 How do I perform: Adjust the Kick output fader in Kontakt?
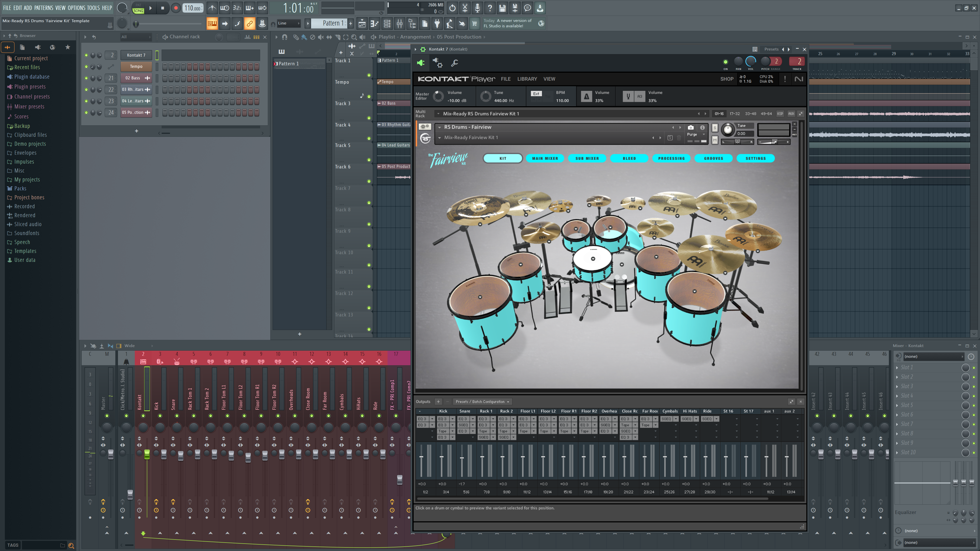pyautogui.click(x=441, y=457)
